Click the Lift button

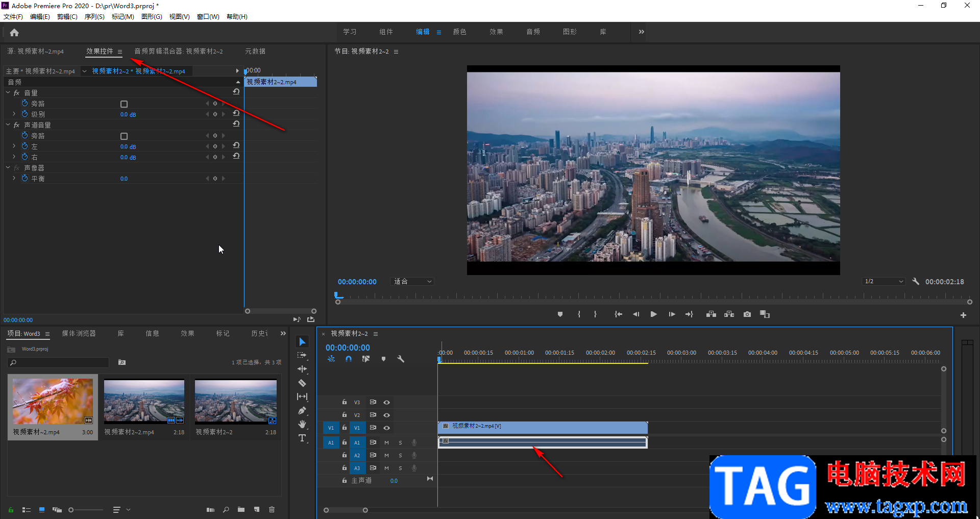[x=711, y=314]
